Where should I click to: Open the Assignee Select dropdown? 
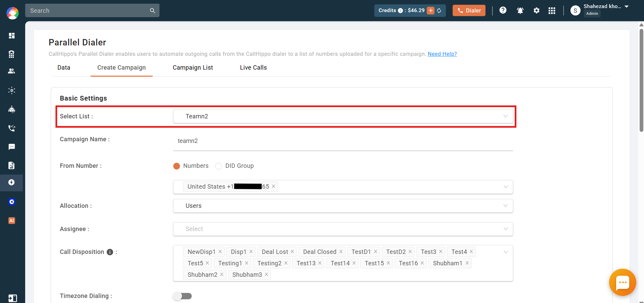click(343, 229)
